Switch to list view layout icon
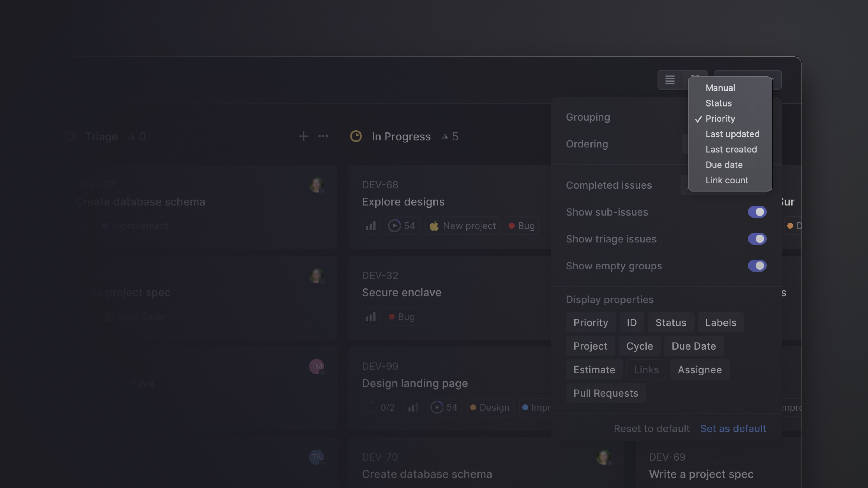This screenshot has width=868, height=488. coord(670,80)
